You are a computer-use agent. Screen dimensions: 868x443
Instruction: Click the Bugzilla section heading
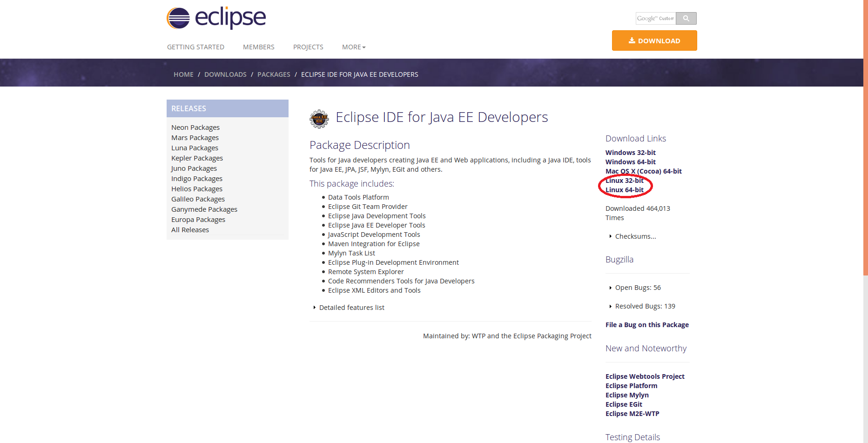[x=619, y=260]
